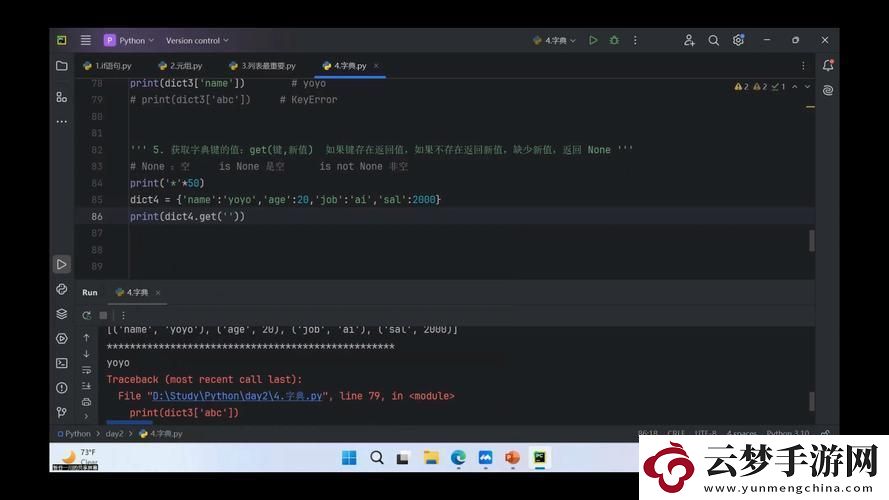Open Microsoft Edge from taskbar

click(x=458, y=457)
